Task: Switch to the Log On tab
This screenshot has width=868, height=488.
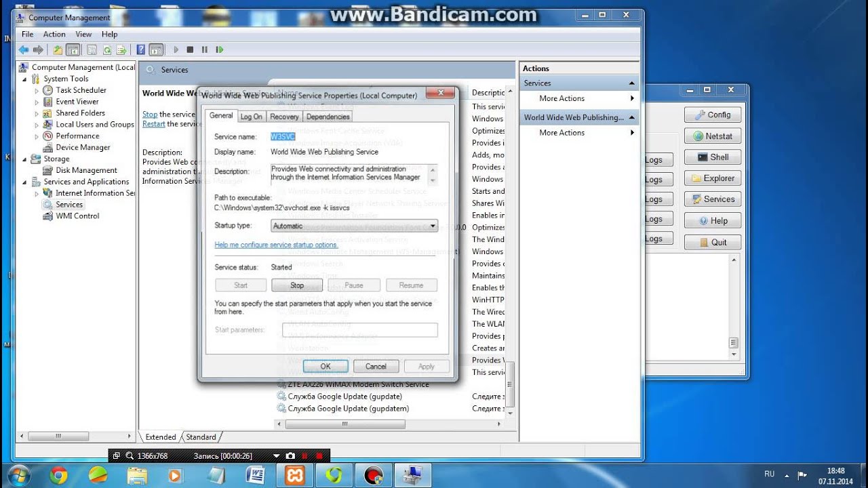Action: coord(251,117)
